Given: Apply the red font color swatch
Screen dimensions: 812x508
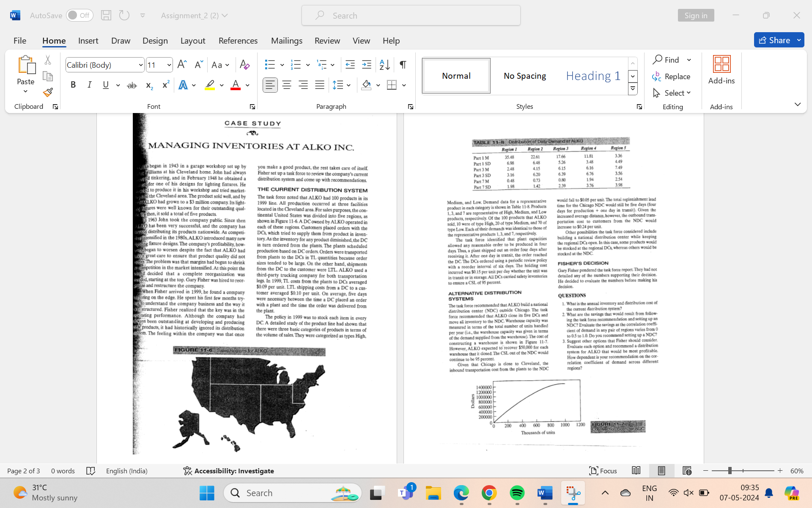Looking at the screenshot, I should 236,85.
